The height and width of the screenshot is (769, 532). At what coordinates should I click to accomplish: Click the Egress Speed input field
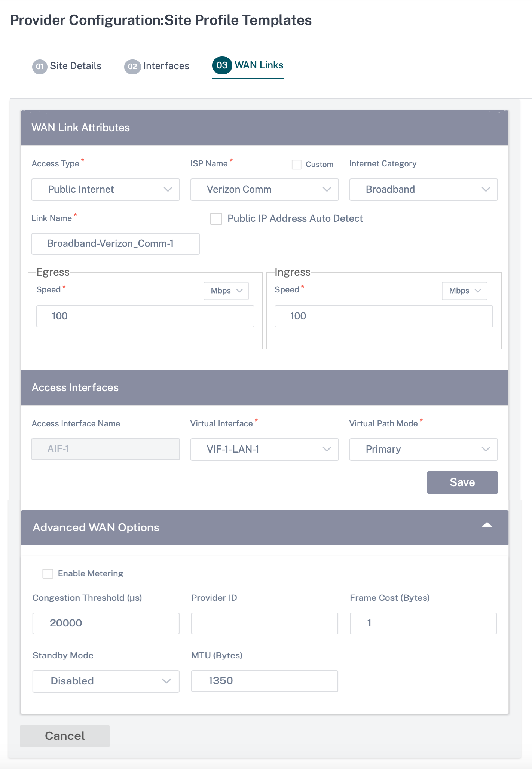pos(145,316)
